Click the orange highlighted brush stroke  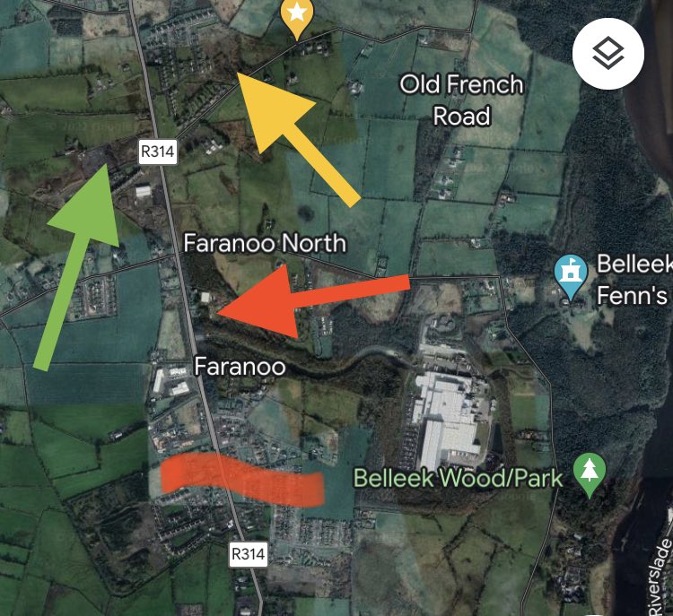coord(241,479)
